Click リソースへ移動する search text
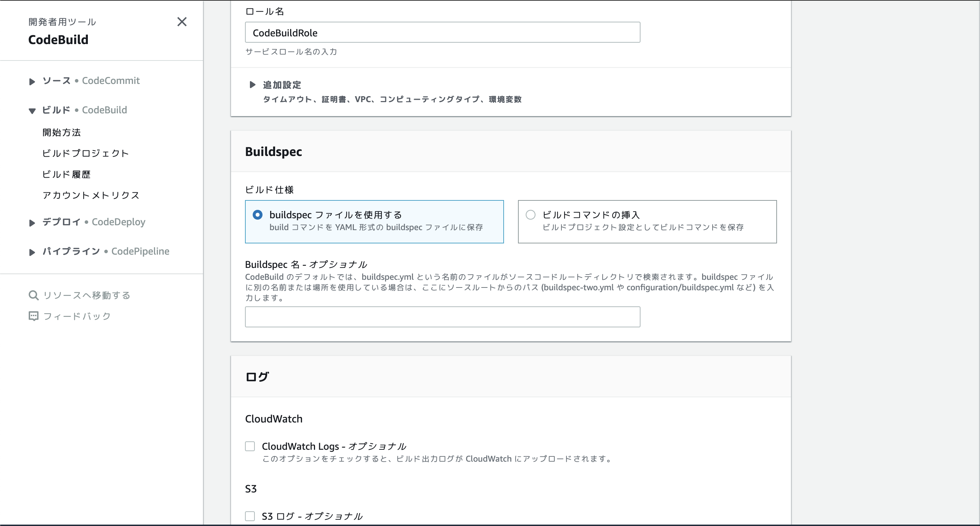The width and height of the screenshot is (980, 526). tap(87, 295)
